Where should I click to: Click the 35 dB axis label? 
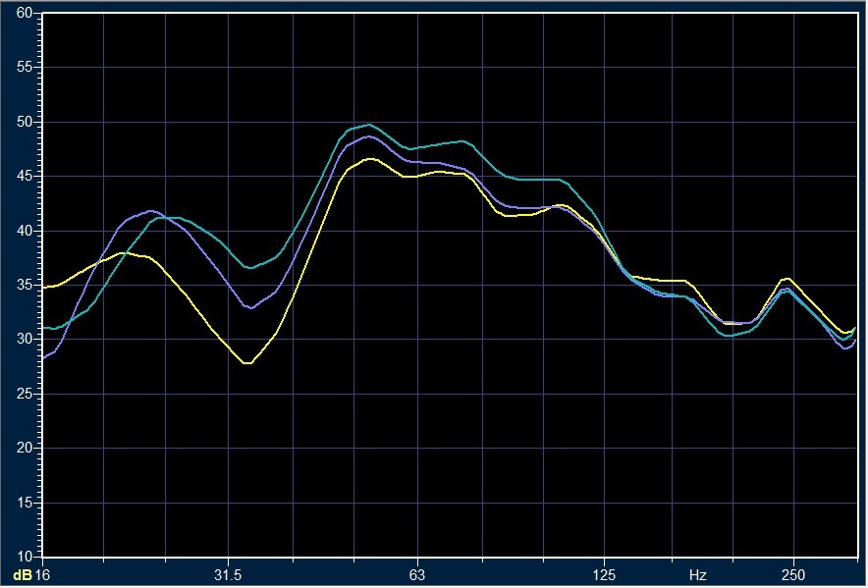[25, 285]
